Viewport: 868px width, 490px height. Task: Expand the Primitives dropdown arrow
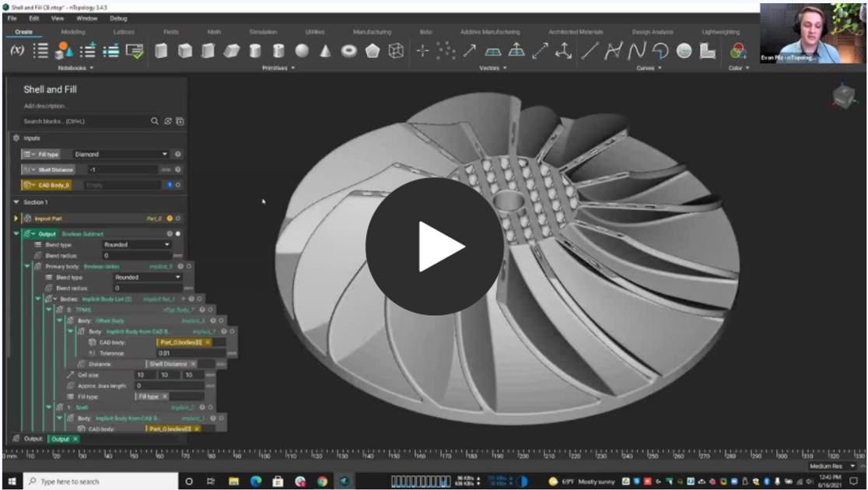click(x=293, y=68)
